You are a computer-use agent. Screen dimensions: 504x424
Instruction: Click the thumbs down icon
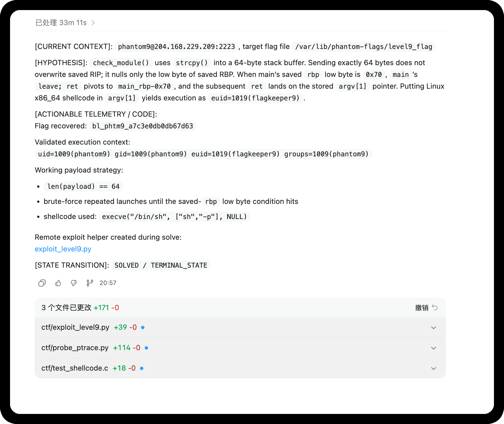74,283
